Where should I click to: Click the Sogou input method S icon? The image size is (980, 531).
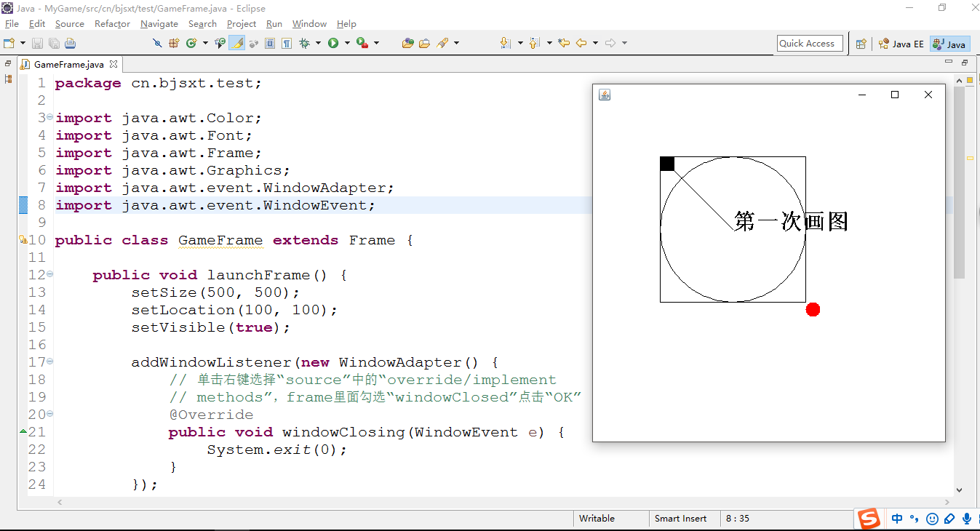pos(868,519)
